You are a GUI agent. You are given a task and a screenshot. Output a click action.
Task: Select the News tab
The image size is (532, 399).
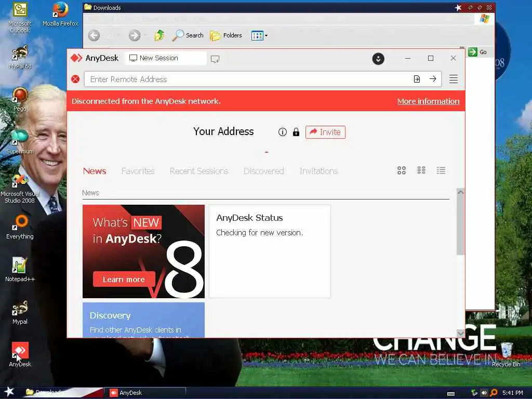click(95, 171)
